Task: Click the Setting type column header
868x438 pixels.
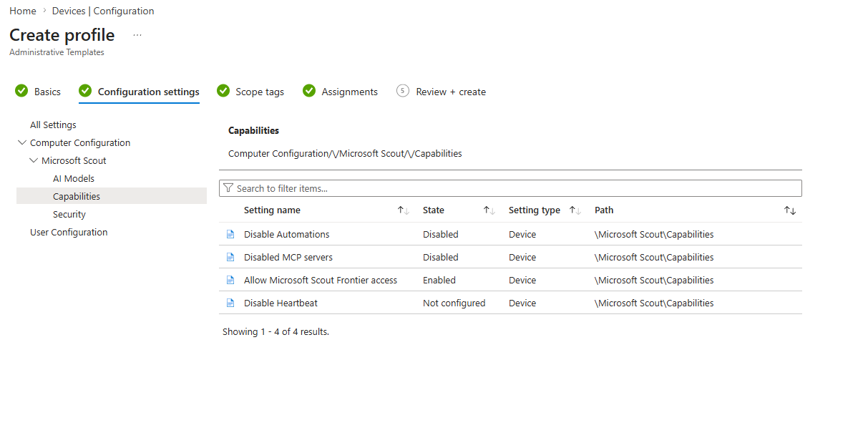Action: [x=535, y=210]
